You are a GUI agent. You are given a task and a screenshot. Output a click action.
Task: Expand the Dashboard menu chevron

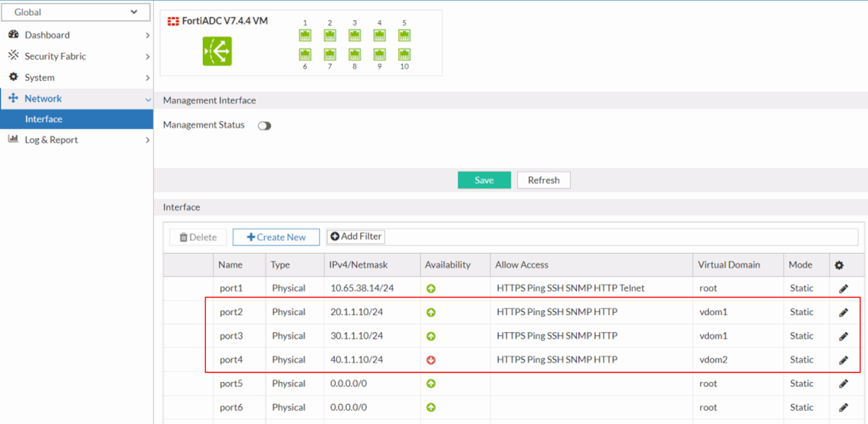(148, 35)
